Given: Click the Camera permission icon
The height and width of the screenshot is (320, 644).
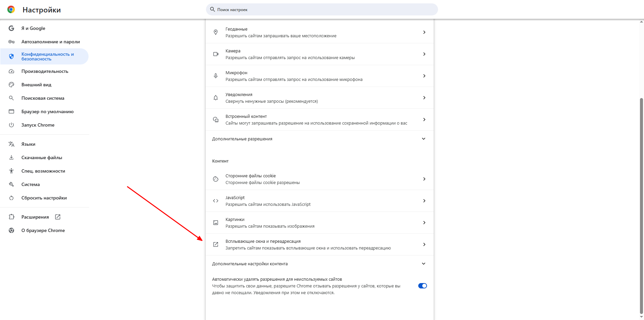Looking at the screenshot, I should point(216,54).
